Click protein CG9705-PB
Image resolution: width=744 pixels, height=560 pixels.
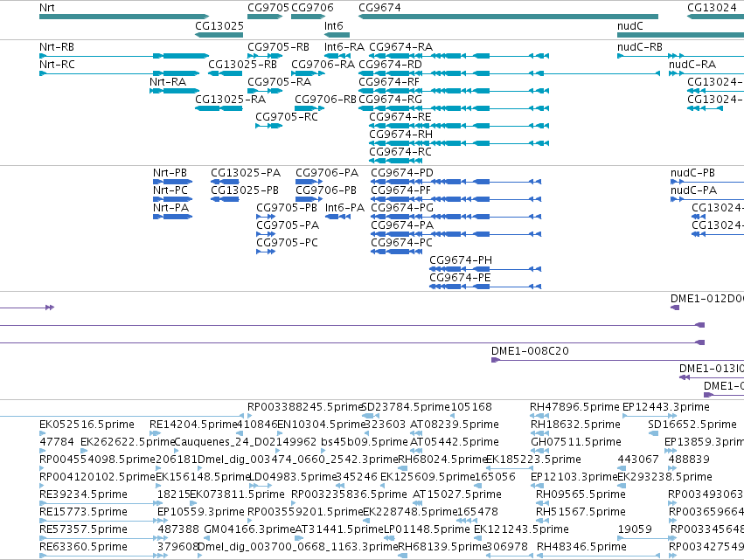click(287, 208)
